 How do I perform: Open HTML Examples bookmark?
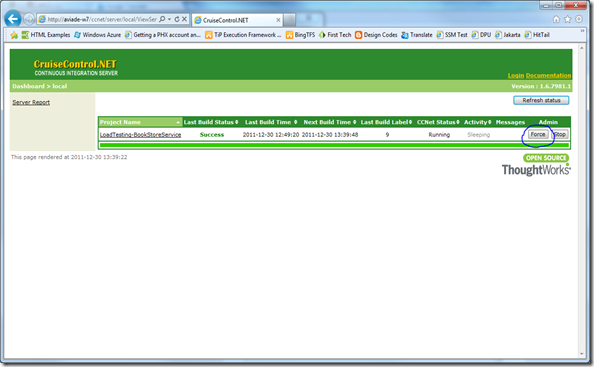pos(46,35)
